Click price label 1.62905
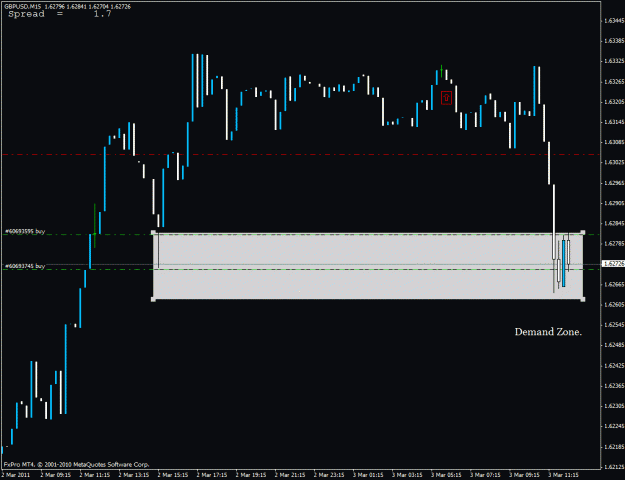 click(614, 203)
